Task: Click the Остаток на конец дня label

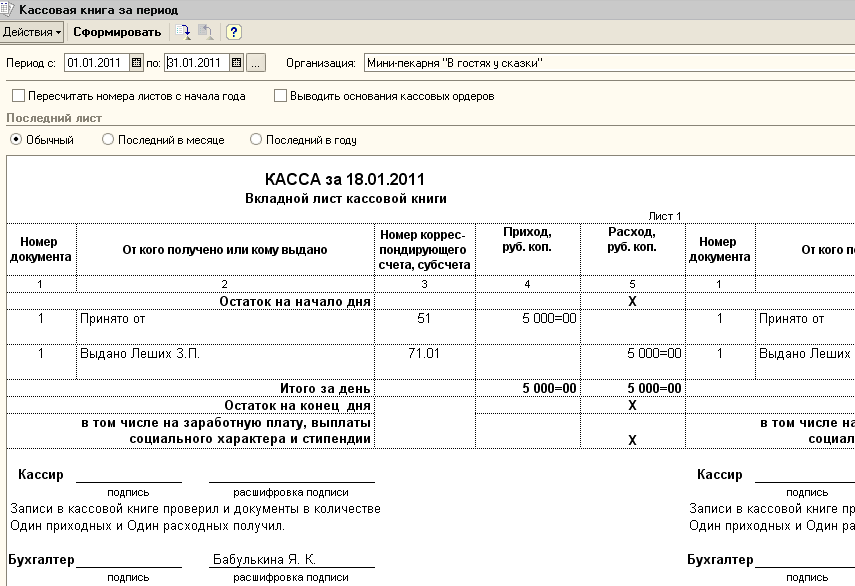Action: point(298,405)
